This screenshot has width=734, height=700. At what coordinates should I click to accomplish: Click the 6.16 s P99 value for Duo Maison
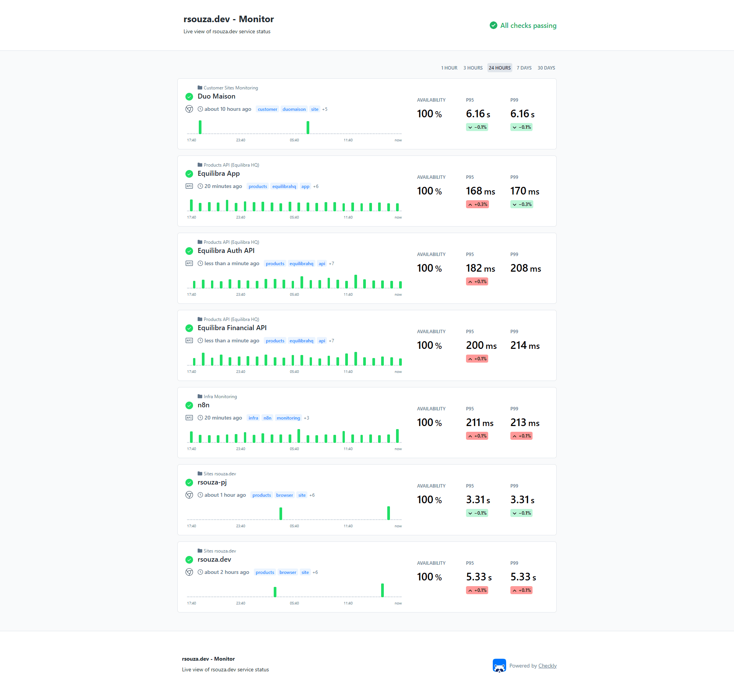tap(523, 114)
